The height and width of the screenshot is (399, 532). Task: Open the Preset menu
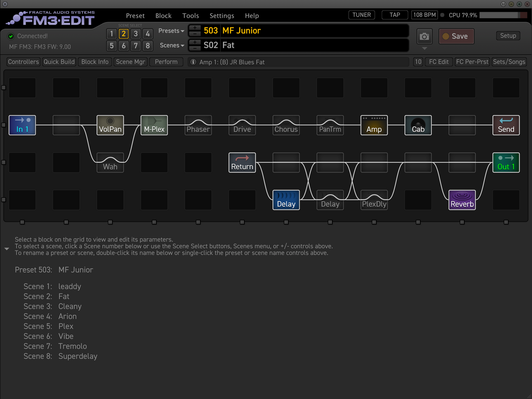(x=135, y=16)
